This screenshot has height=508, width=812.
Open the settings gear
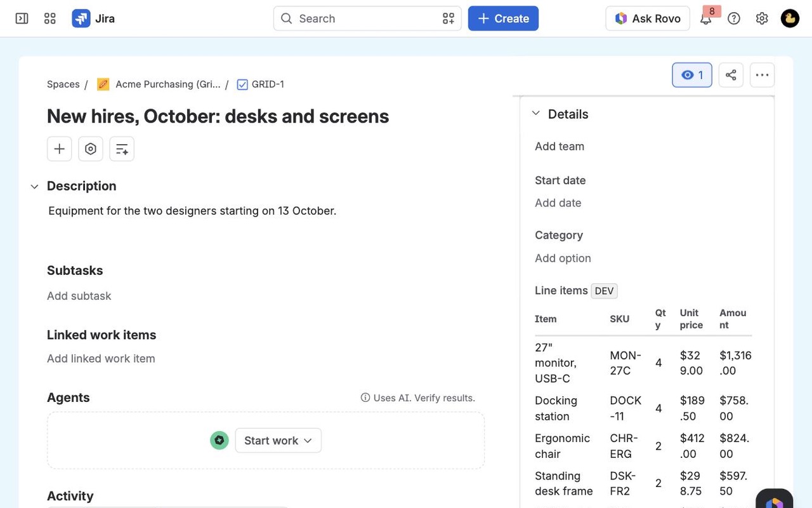(762, 18)
